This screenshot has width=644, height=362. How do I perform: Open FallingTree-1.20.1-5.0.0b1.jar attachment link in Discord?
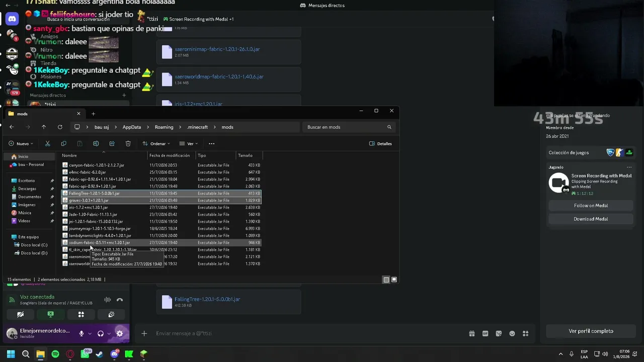pyautogui.click(x=207, y=299)
